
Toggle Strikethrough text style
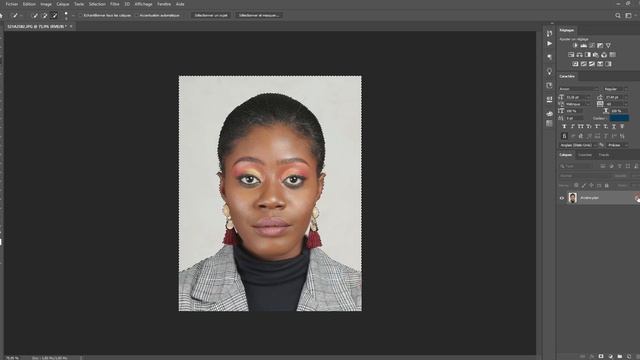[x=622, y=127]
